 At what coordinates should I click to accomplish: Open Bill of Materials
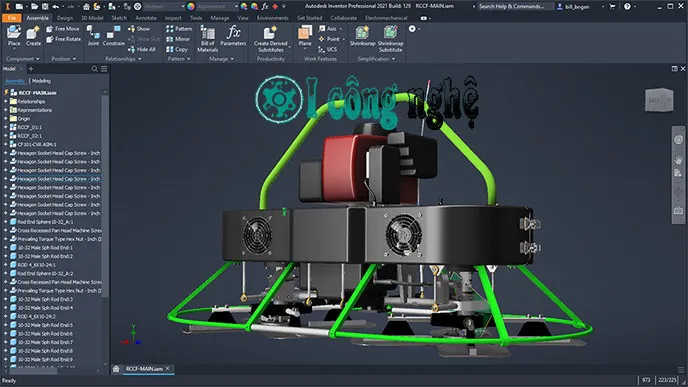click(x=208, y=39)
